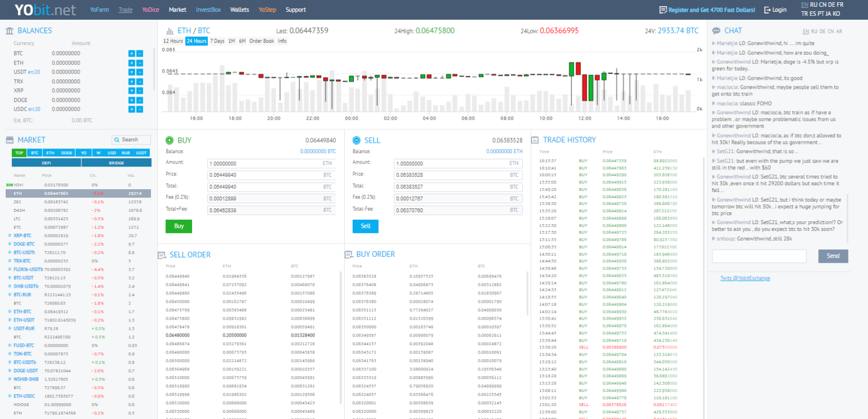The height and width of the screenshot is (419, 868).
Task: Switch chart range to 7 Days
Action: [217, 41]
